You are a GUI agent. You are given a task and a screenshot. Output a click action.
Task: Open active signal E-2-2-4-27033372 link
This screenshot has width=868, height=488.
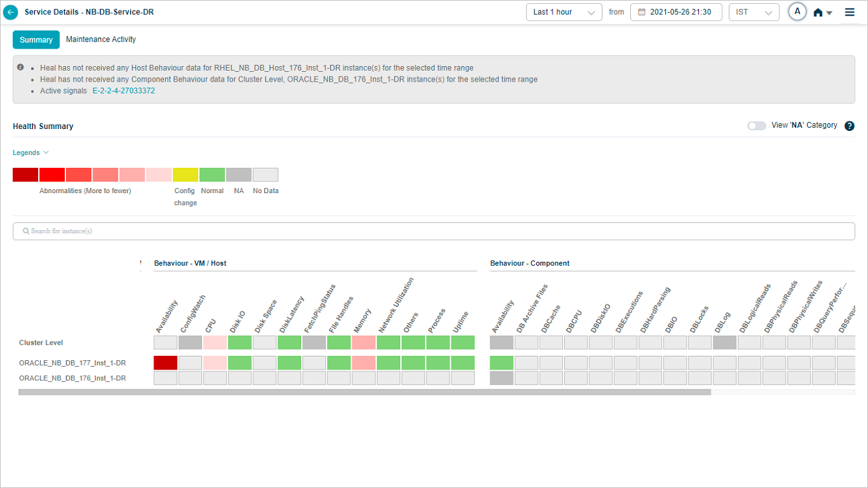pos(124,91)
